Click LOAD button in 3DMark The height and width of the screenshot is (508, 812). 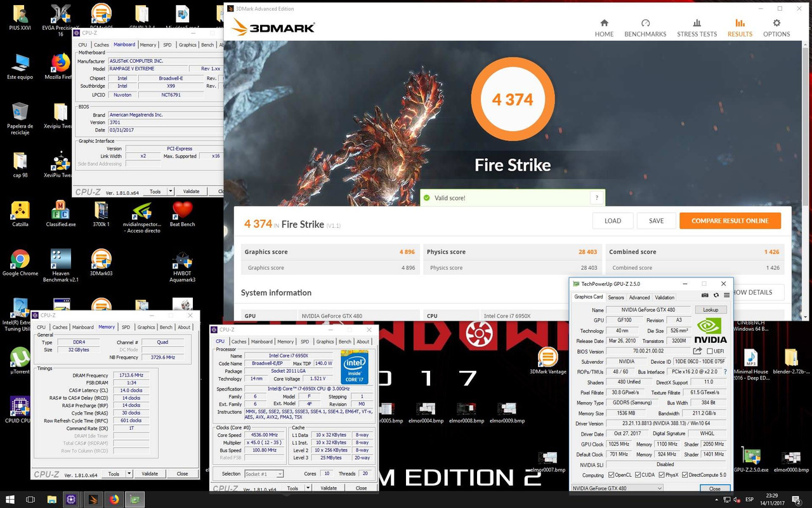click(x=613, y=221)
